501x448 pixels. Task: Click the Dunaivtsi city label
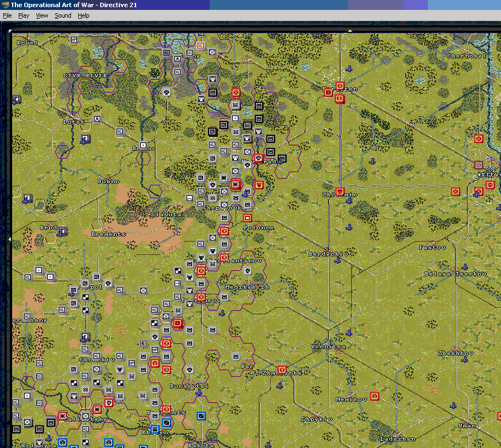(x=189, y=386)
